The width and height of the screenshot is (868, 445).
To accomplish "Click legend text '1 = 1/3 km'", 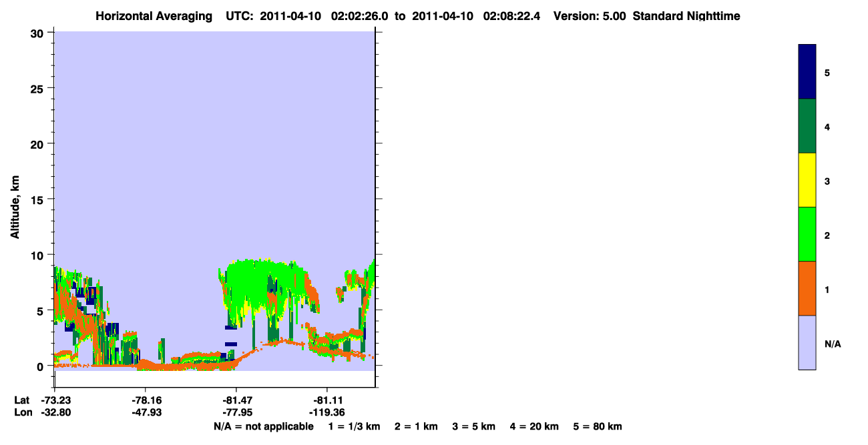I will pyautogui.click(x=354, y=426).
